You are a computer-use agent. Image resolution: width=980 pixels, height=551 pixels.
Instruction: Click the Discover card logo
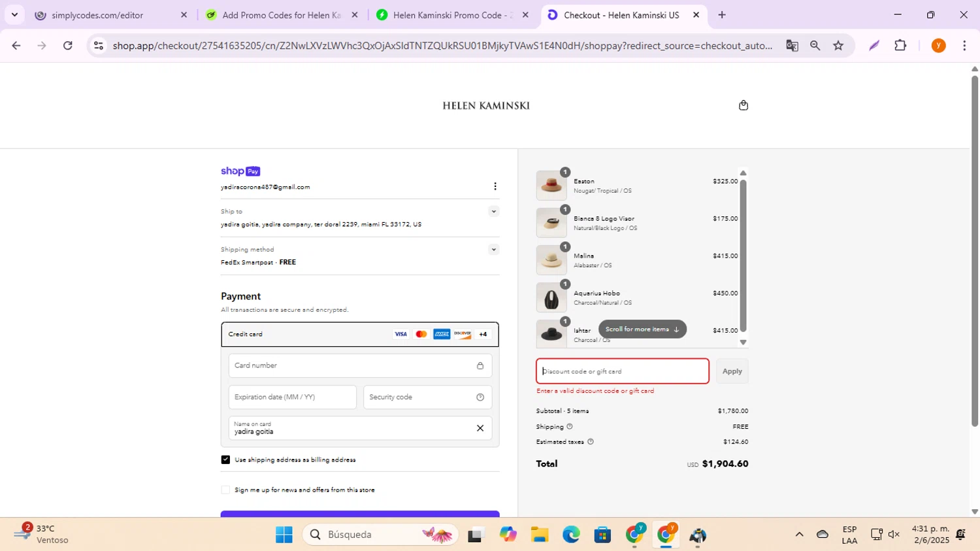tap(463, 334)
